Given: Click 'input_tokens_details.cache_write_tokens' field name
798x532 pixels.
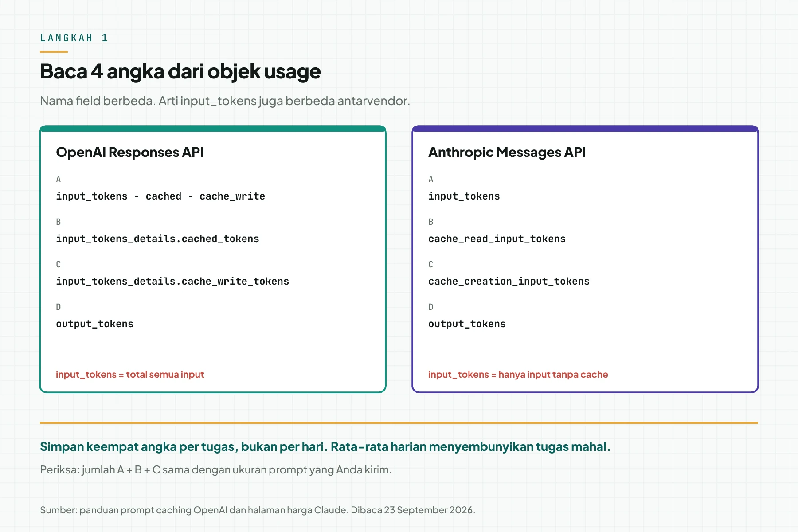Looking at the screenshot, I should point(172,281).
